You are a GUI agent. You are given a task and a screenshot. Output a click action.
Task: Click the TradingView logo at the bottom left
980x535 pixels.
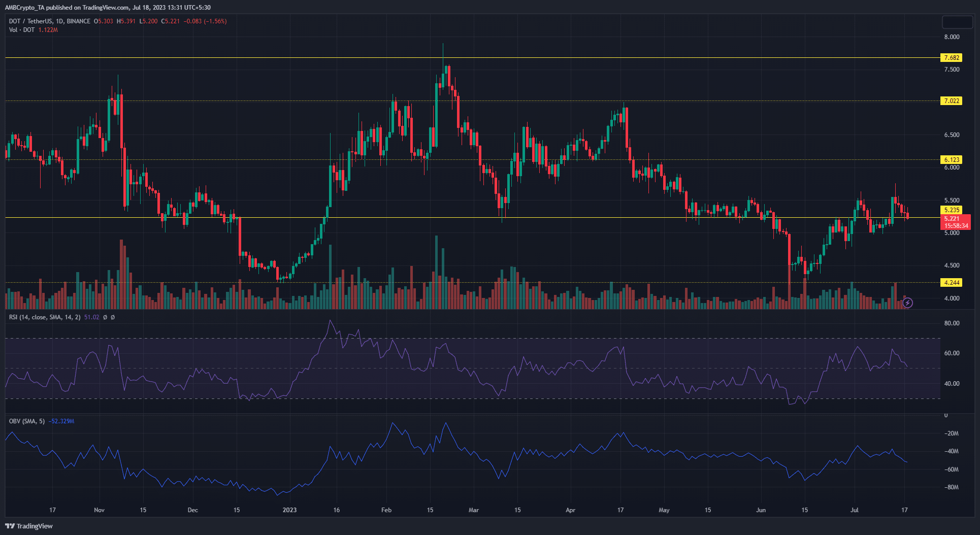[29, 526]
